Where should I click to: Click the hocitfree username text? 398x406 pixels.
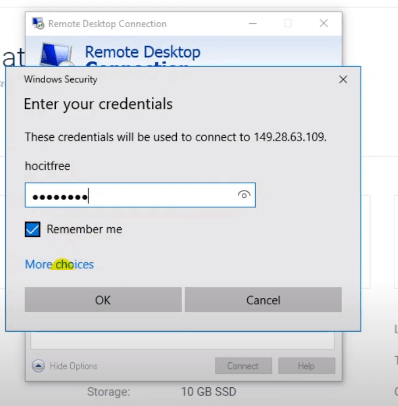click(48, 166)
